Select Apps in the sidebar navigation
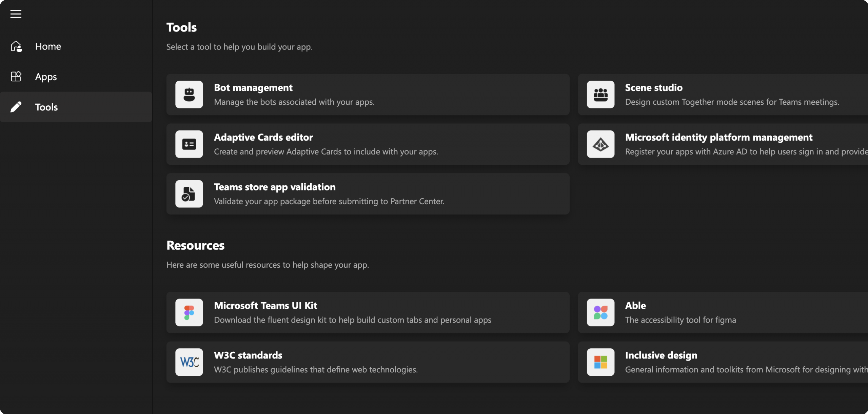Image resolution: width=868 pixels, height=414 pixels. pos(76,77)
